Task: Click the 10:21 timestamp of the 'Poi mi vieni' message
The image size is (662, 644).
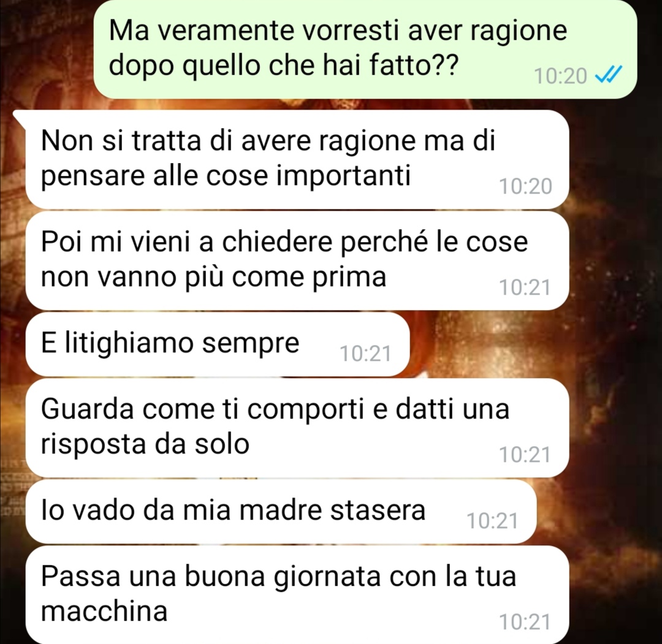Action: [x=525, y=287]
